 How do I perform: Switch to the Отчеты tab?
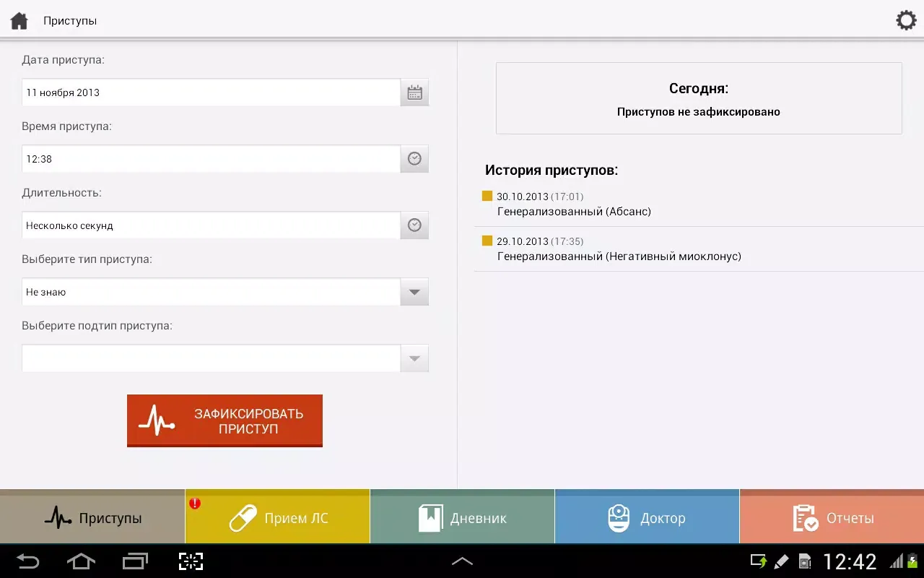832,517
